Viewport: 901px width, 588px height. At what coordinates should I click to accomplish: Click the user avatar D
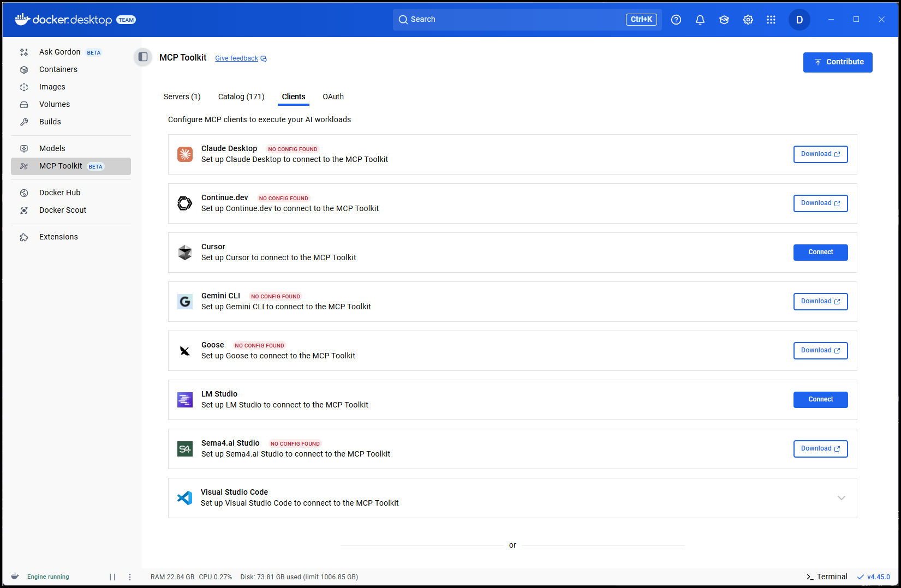click(799, 20)
